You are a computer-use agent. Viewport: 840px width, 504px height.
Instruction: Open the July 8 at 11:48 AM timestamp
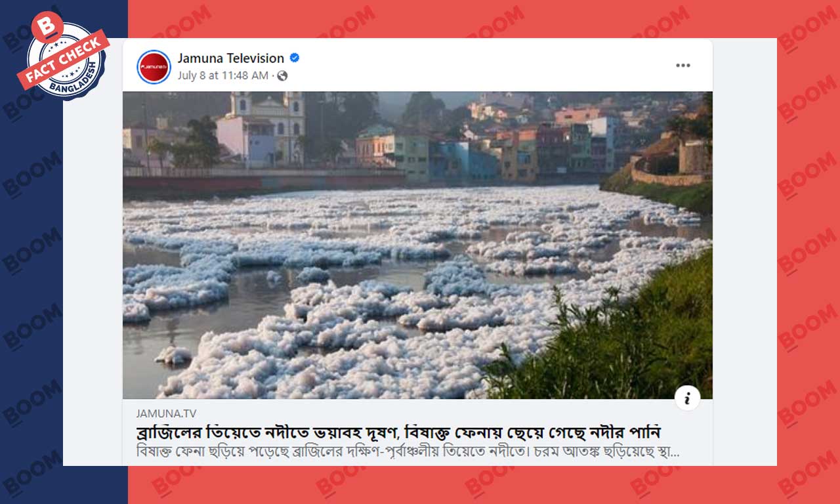pos(222,75)
